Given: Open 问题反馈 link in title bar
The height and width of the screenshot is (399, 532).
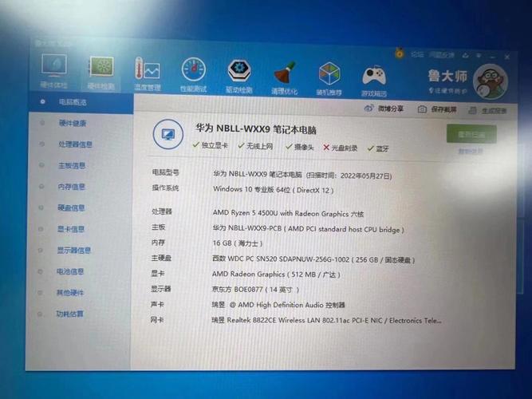Looking at the screenshot, I should pyautogui.click(x=441, y=55).
